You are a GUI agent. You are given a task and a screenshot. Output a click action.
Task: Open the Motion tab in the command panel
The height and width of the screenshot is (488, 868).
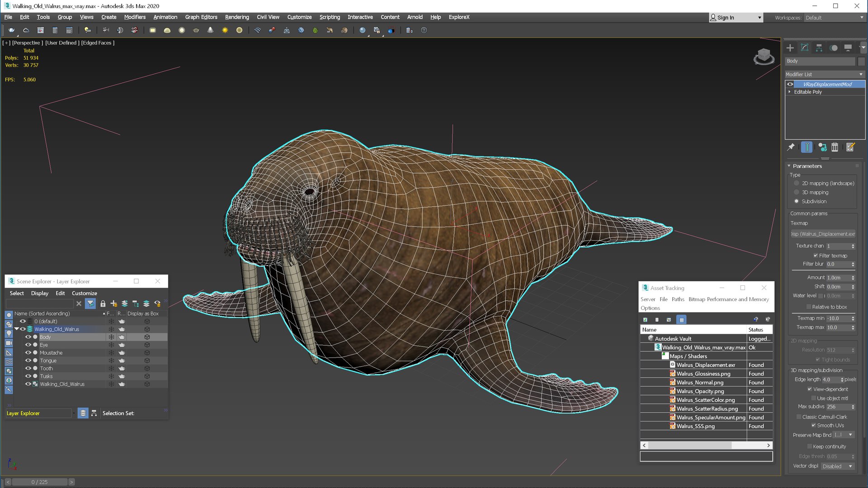pyautogui.click(x=834, y=48)
